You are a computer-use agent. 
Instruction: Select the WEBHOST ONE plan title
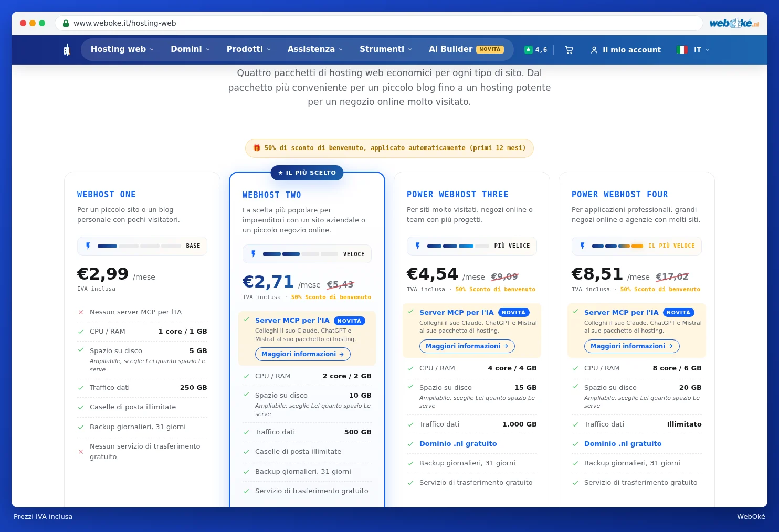[107, 195]
